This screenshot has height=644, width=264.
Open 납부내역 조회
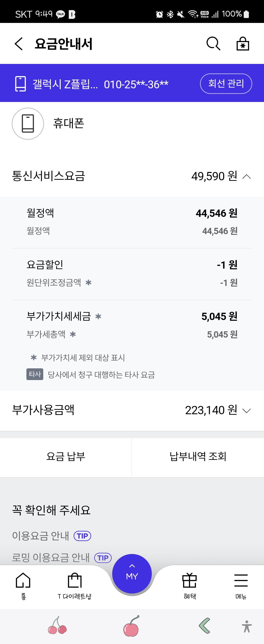click(198, 457)
